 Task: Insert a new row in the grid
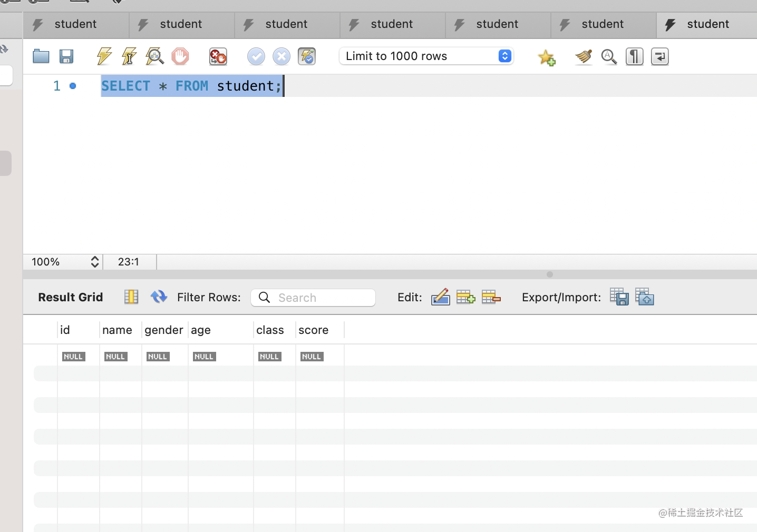coord(465,297)
